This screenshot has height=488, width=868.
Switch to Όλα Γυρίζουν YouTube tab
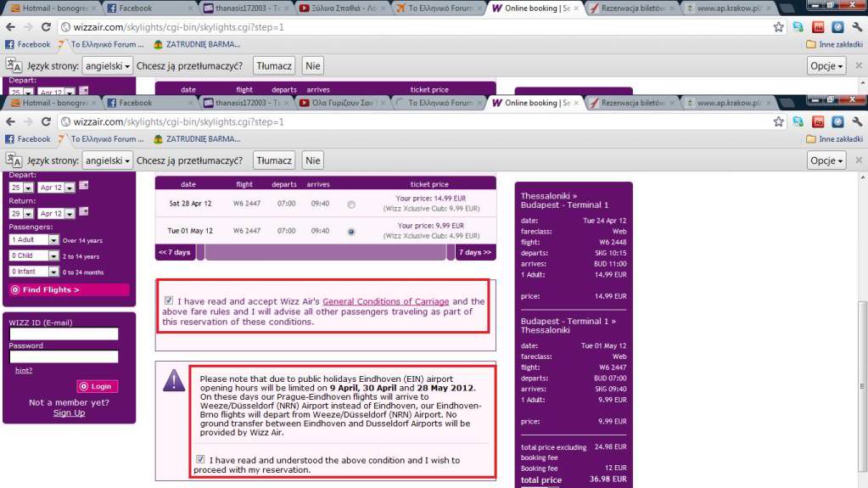(342, 103)
